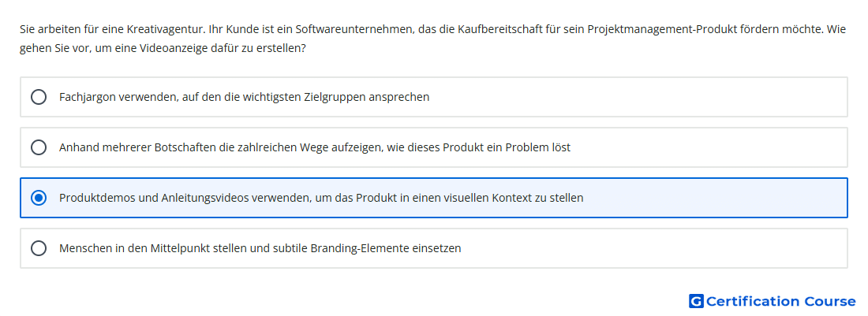The height and width of the screenshot is (316, 868).
Task: Click the answer text mentioning 'visuellen Kontext'
Action: coord(321,198)
